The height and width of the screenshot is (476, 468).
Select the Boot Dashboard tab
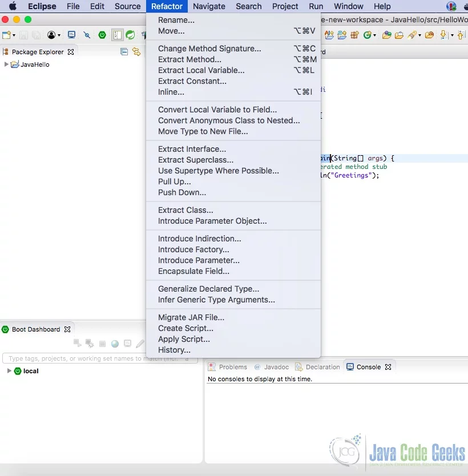click(x=36, y=329)
